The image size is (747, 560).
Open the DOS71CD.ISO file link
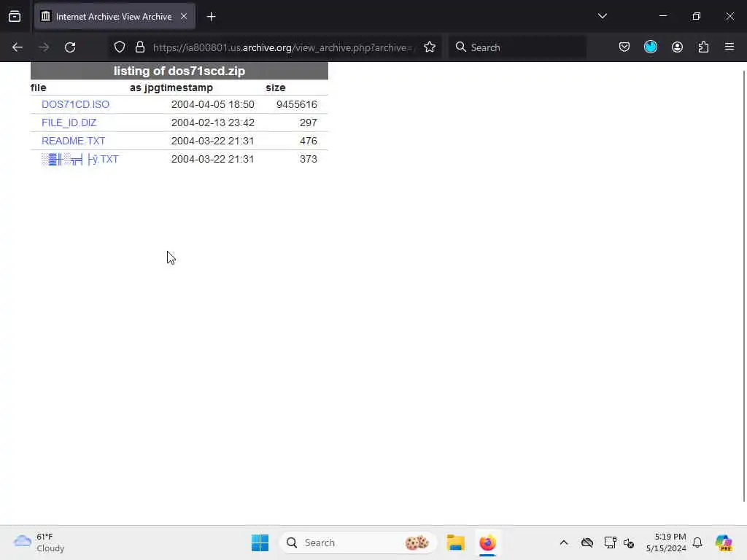coord(75,104)
